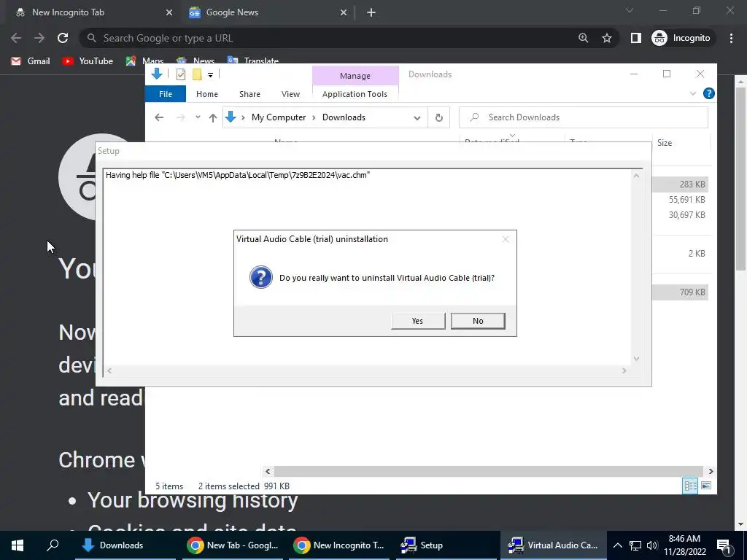747x560 pixels.
Task: Select the 55,691 KB file row
Action: click(x=681, y=200)
